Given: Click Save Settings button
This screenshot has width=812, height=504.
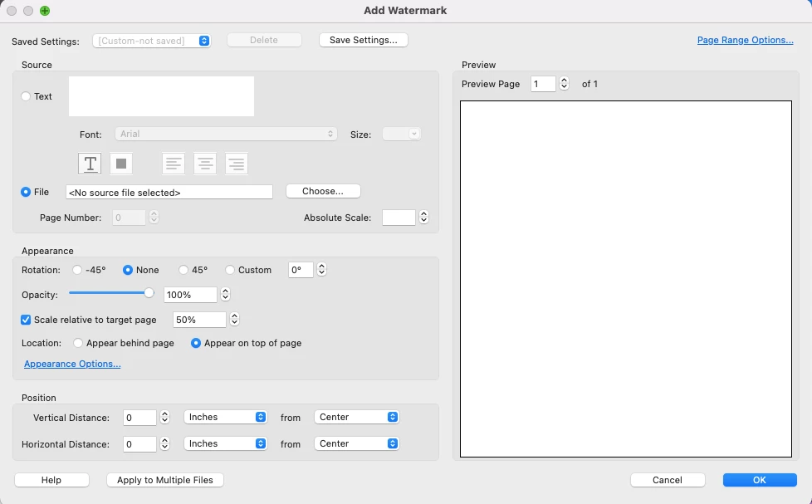Looking at the screenshot, I should click(364, 40).
